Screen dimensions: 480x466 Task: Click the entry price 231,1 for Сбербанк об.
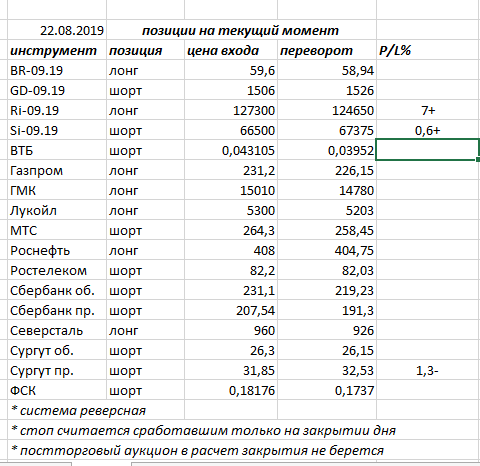(231, 290)
